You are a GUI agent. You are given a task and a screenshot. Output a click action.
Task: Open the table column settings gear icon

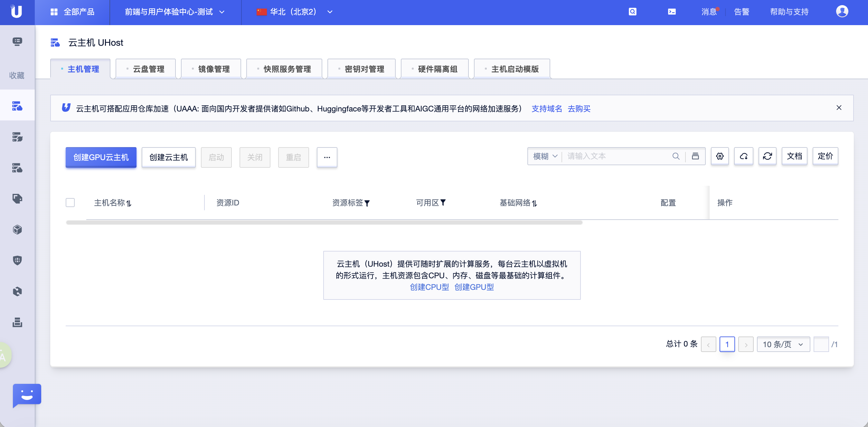720,156
